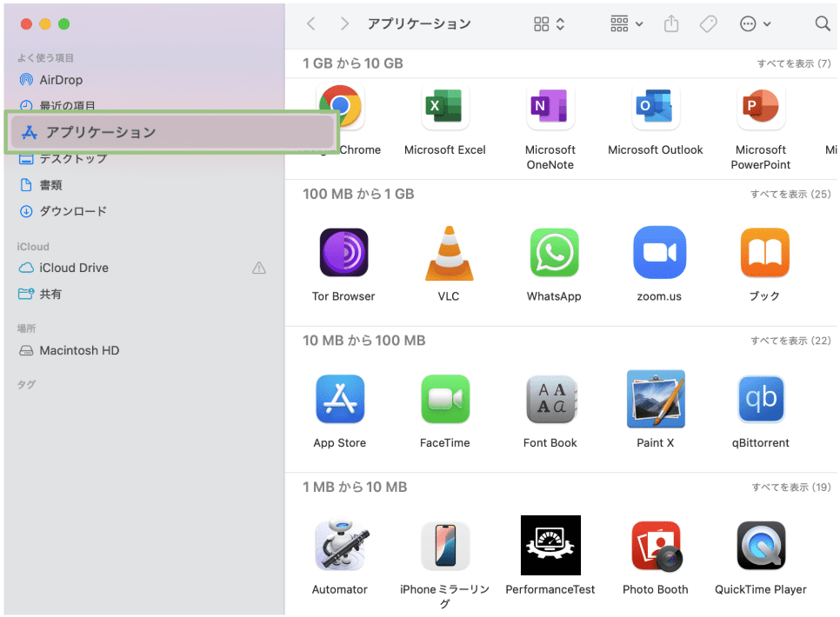This screenshot has width=840, height=617.
Task: Open the Photo Booth app
Action: (656, 546)
